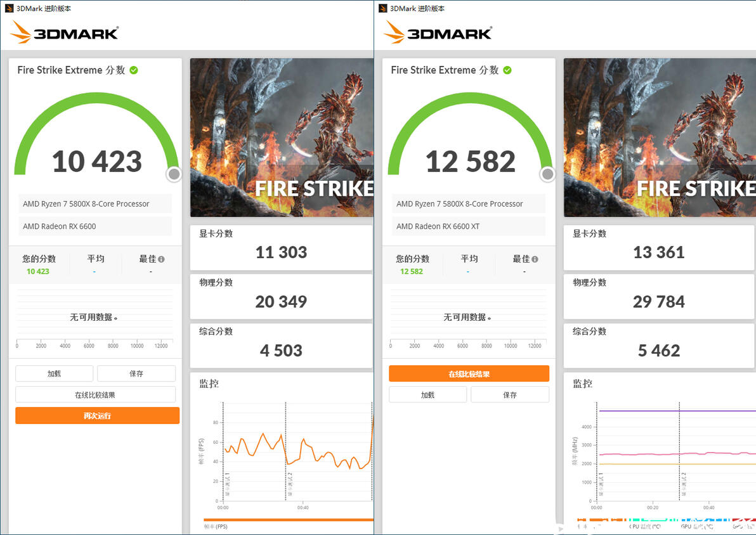Click the gray gauge knob on the 12 582 score dial
This screenshot has height=535, width=756.
[x=547, y=174]
